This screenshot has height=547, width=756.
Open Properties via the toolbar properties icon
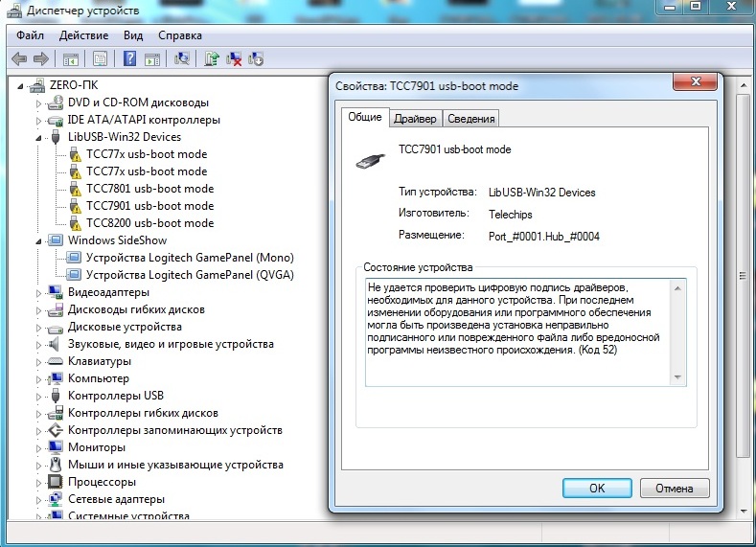pyautogui.click(x=100, y=59)
